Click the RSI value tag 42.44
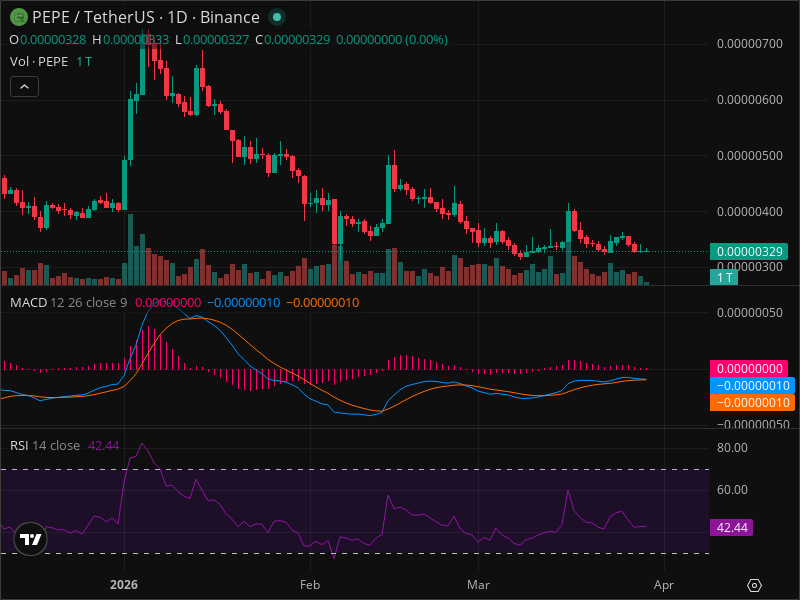 tap(732, 527)
